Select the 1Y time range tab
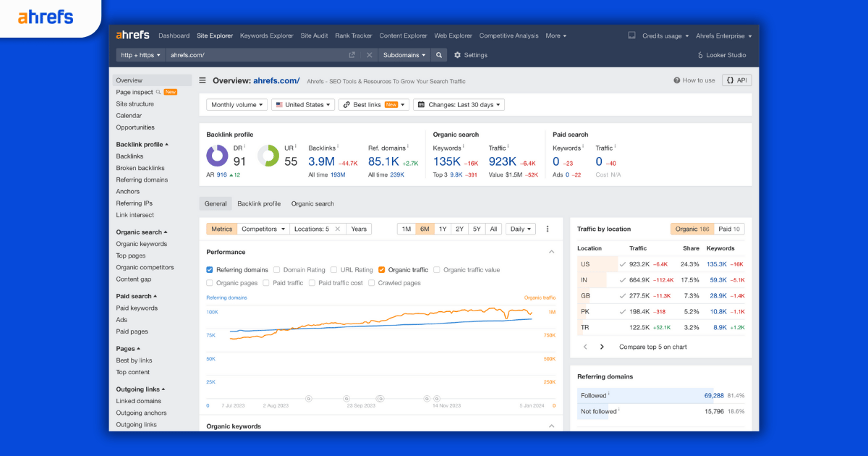868x456 pixels. pyautogui.click(x=443, y=229)
